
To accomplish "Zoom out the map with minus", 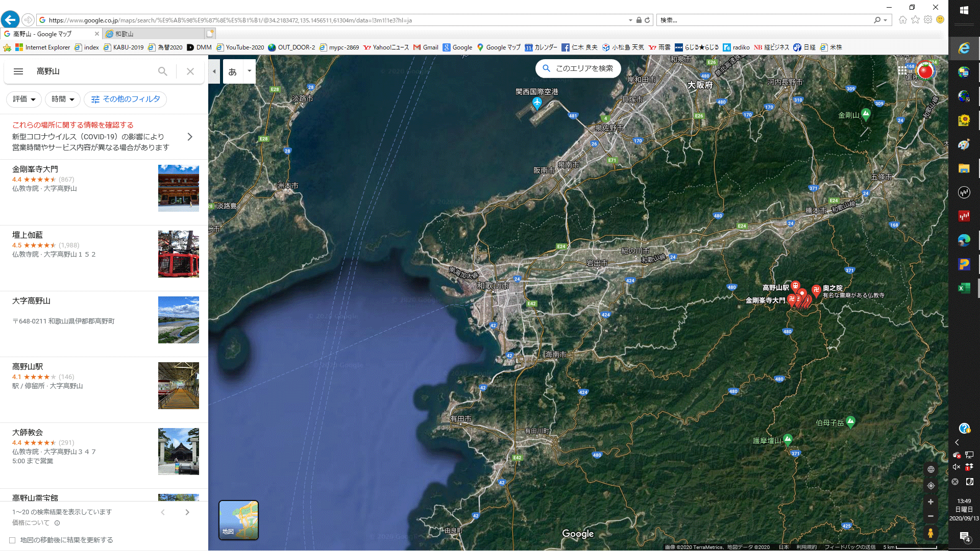I will click(931, 516).
